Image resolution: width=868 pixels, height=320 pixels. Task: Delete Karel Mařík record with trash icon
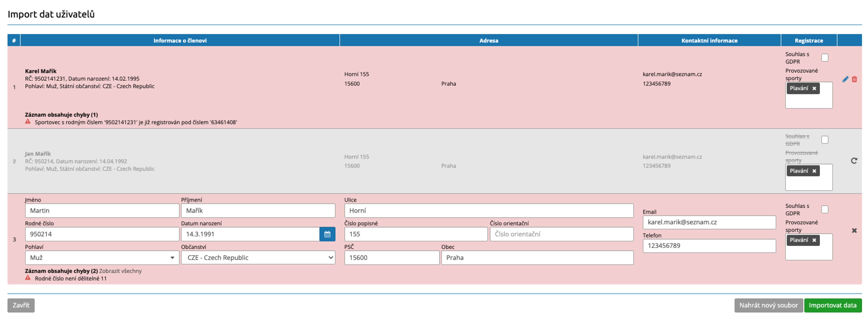(854, 79)
